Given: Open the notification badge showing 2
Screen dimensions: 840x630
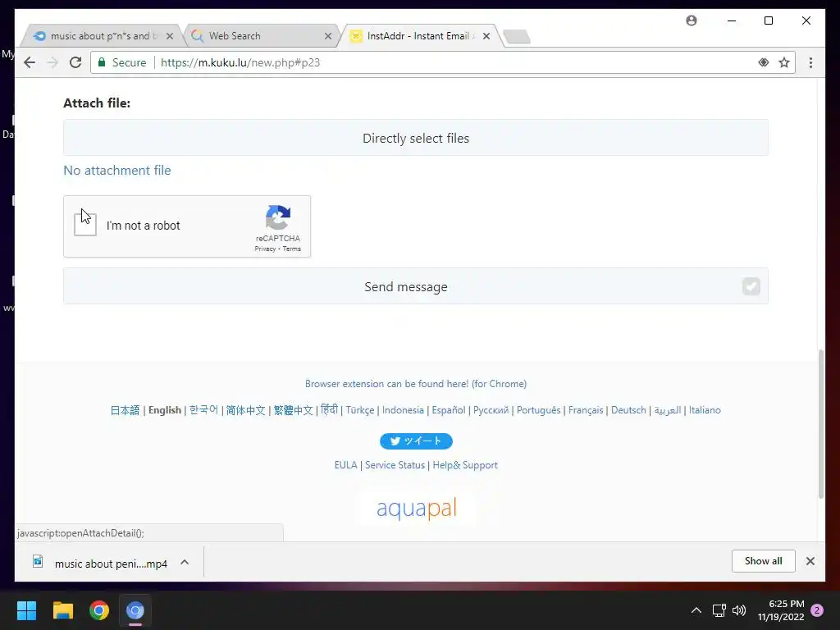Looking at the screenshot, I should pyautogui.click(x=817, y=610).
